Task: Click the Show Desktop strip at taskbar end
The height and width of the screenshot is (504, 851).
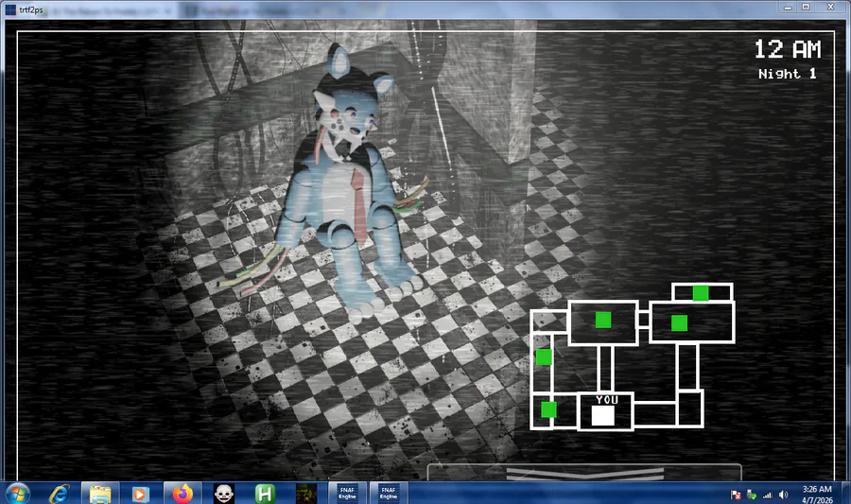Action: 846,494
